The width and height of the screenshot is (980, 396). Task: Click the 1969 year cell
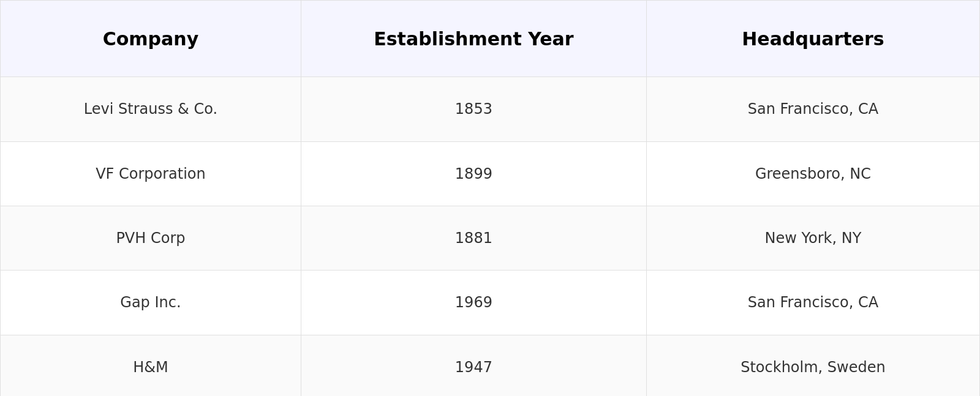point(473,302)
